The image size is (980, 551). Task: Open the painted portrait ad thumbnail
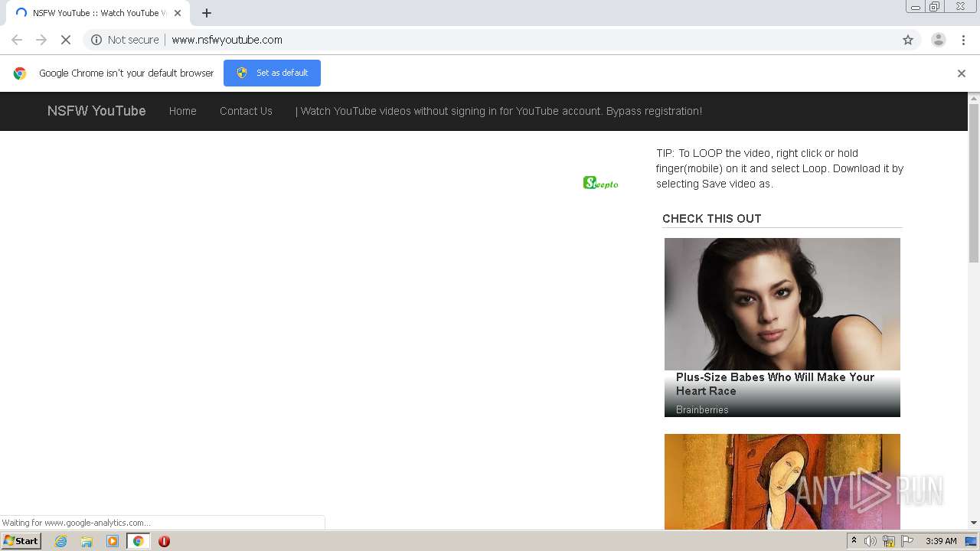(782, 481)
